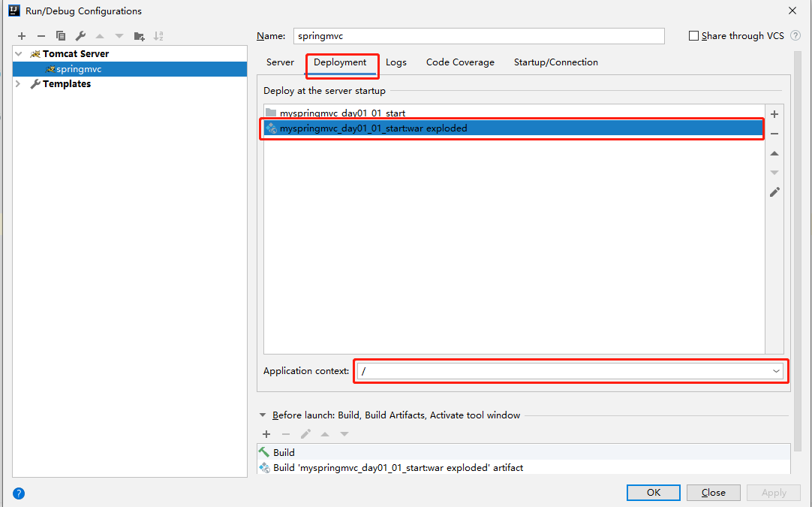The width and height of the screenshot is (812, 507).
Task: Move configuration up in left toolbar
Action: (100, 36)
